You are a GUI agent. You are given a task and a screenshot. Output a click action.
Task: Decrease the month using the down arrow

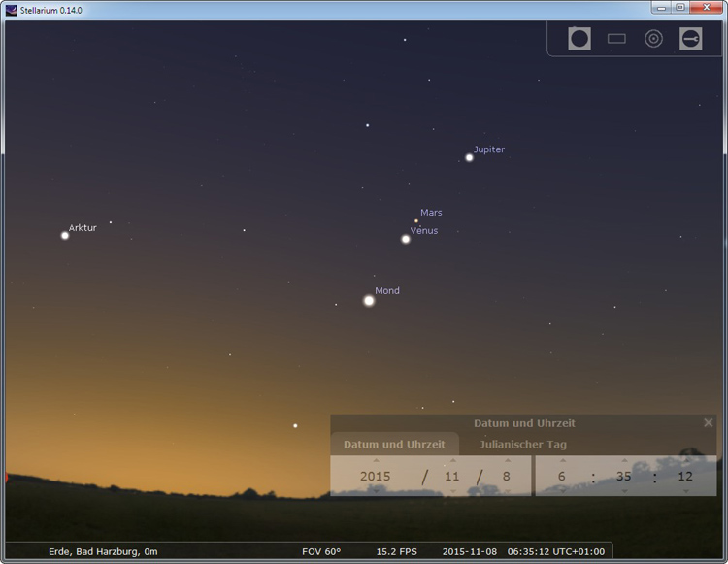pyautogui.click(x=452, y=491)
